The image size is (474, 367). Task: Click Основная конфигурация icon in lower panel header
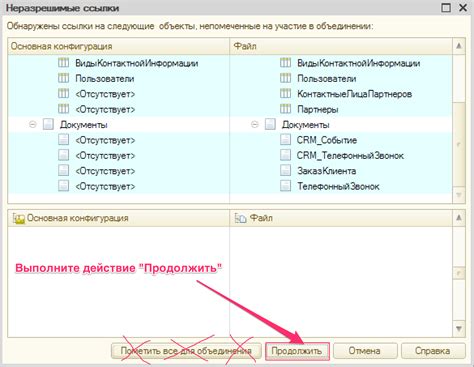pyautogui.click(x=19, y=218)
